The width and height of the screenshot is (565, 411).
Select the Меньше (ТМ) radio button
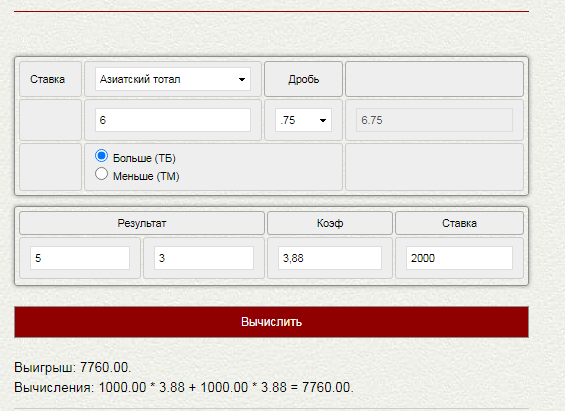point(101,174)
